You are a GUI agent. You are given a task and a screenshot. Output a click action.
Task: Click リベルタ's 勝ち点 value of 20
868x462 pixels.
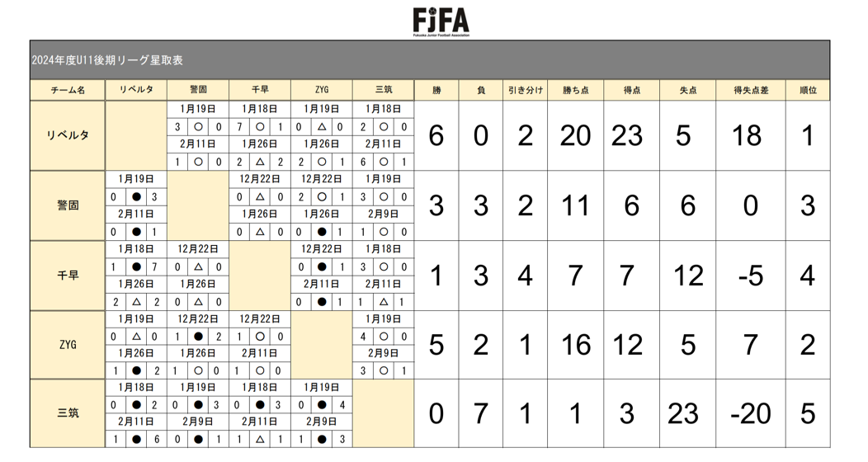point(575,135)
